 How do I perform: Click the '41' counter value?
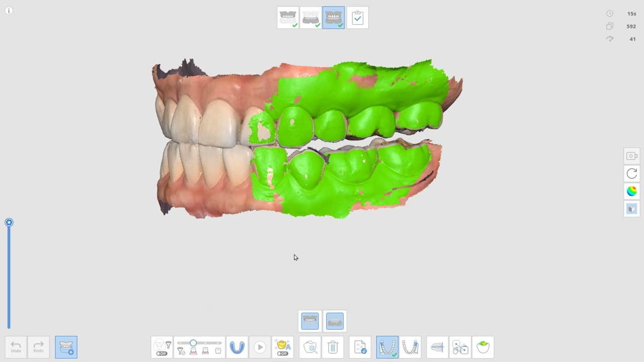[x=632, y=39]
